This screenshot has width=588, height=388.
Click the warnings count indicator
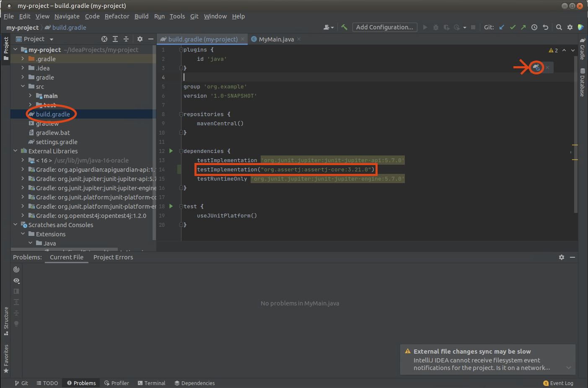(x=553, y=50)
